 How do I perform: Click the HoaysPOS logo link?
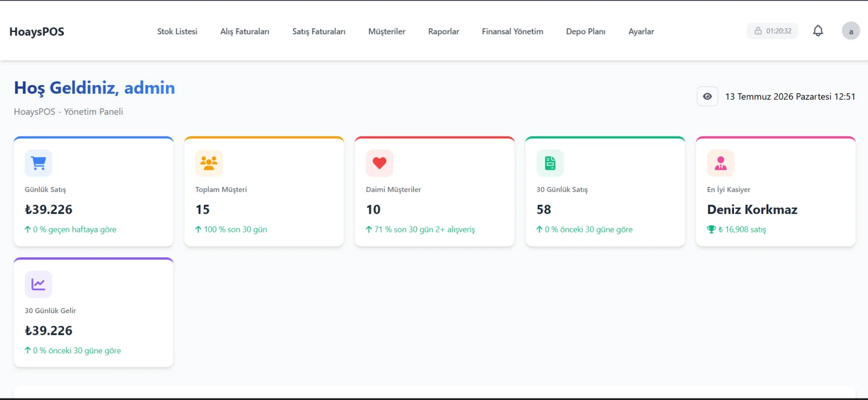click(x=37, y=31)
